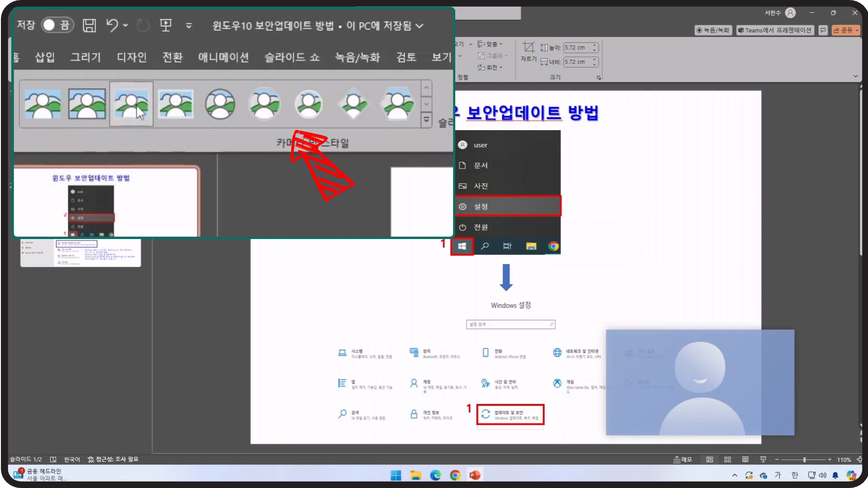Click Teams에서 프레젠테이션 button
Viewport: 868px width, 488px height.
point(775,30)
